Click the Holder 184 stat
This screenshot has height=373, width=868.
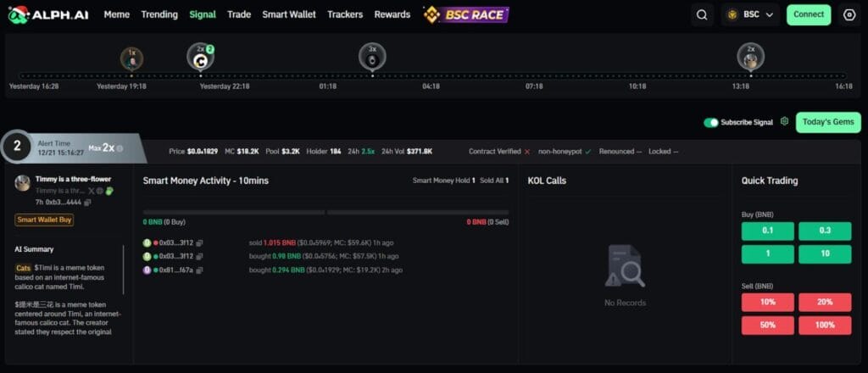coord(324,152)
